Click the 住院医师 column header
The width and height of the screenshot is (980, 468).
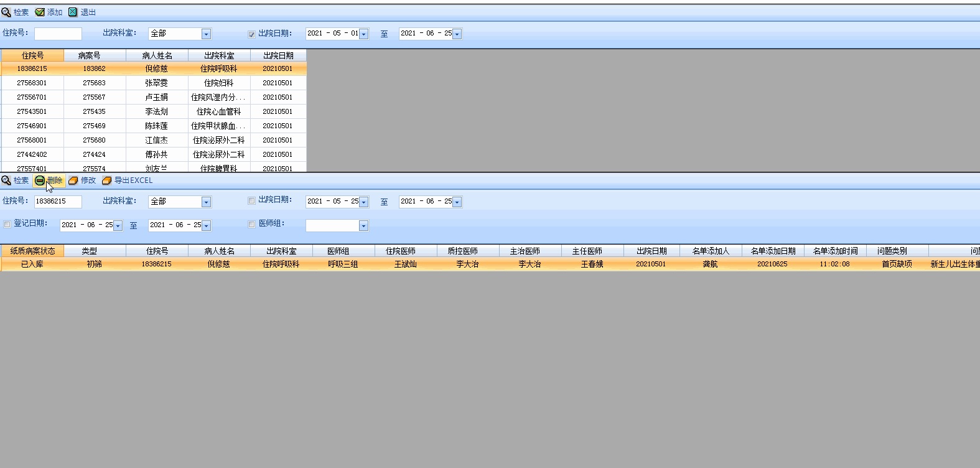(406, 251)
